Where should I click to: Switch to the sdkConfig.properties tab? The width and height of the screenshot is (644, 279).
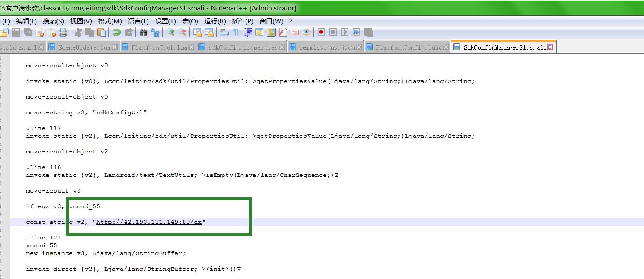243,47
